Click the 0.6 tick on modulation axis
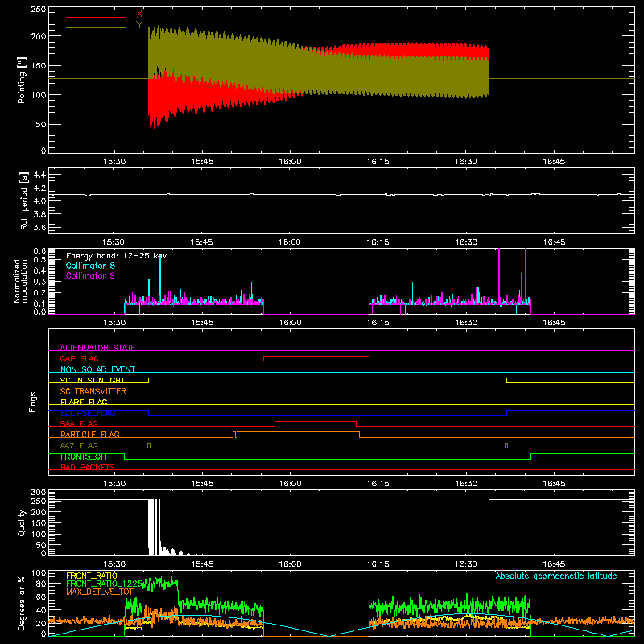This screenshot has height=644, width=644. pyautogui.click(x=39, y=250)
